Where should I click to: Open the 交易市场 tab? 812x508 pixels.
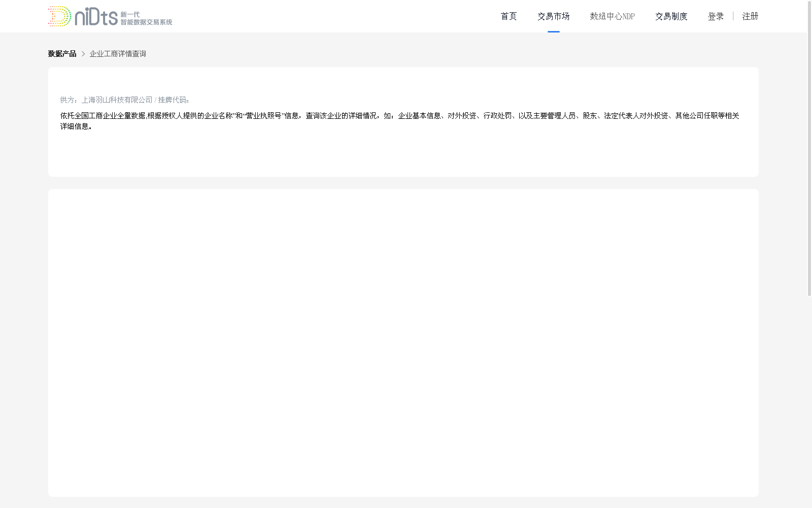pos(553,16)
